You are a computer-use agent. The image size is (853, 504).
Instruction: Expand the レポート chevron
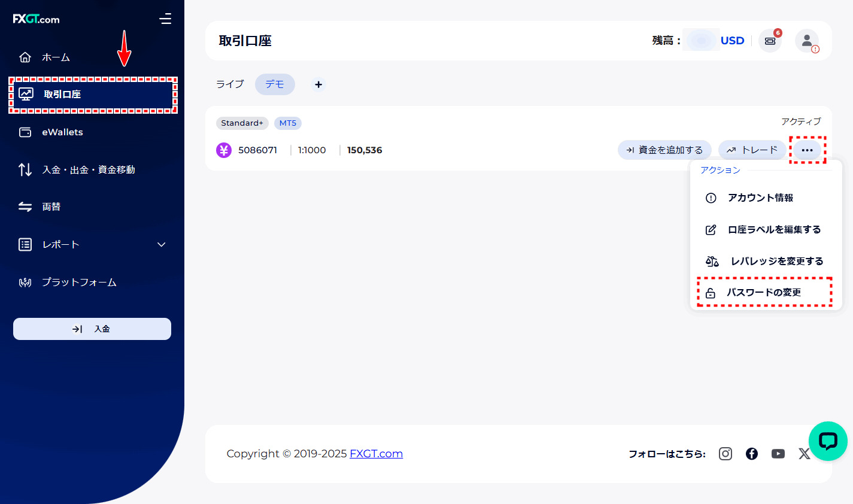point(161,245)
